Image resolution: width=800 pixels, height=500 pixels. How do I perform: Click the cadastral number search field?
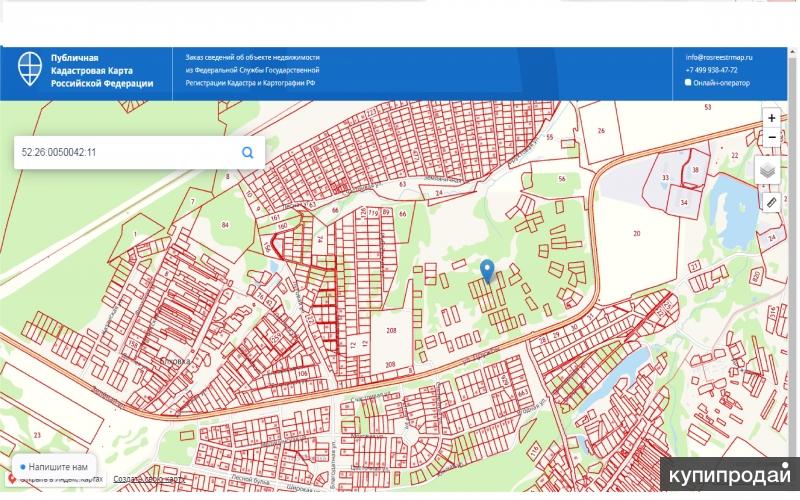coord(125,152)
